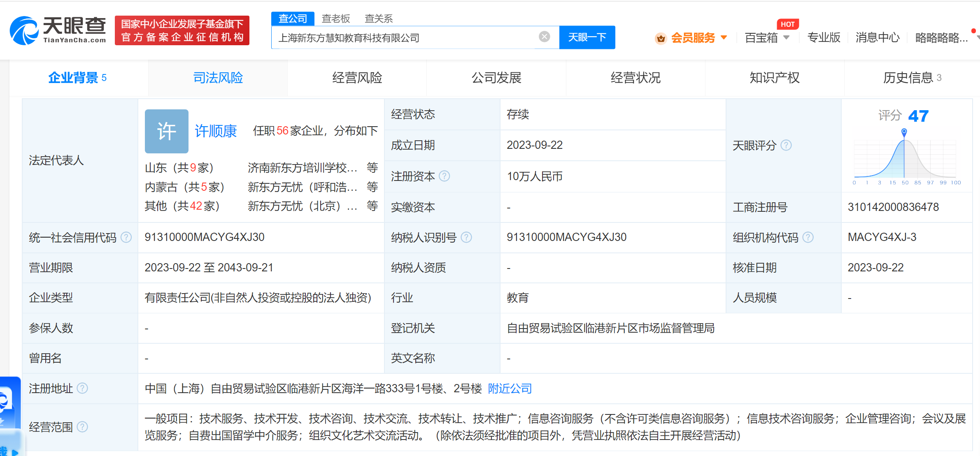Expand the 会员服务 dropdown
Image resolution: width=980 pixels, height=456 pixels.
click(x=724, y=38)
